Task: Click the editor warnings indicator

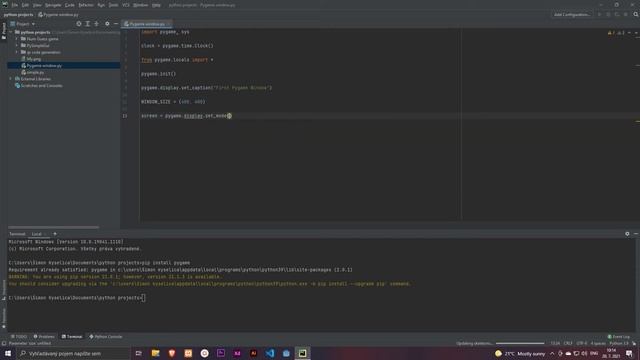Action: 616,33
